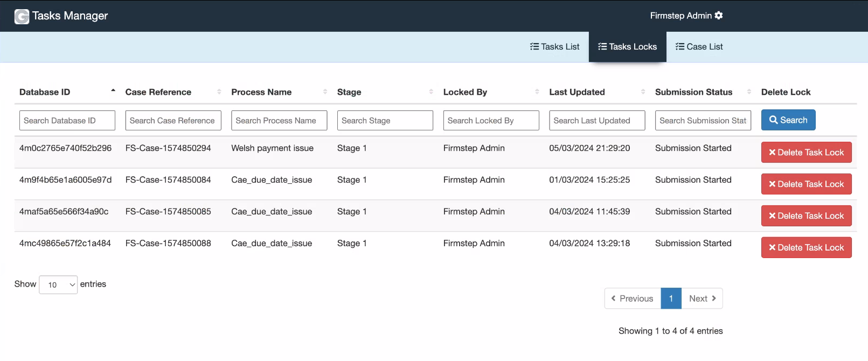Select page 1 in pagination

(671, 298)
